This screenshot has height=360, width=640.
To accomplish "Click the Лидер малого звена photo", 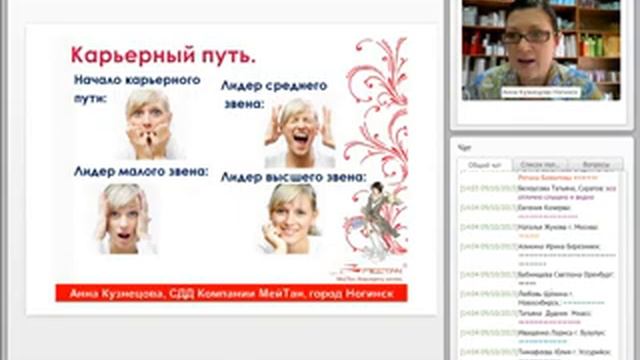I will (124, 218).
